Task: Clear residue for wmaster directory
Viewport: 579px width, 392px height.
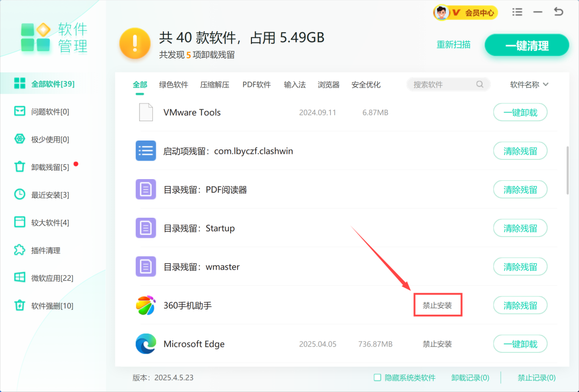Action: [x=520, y=267]
